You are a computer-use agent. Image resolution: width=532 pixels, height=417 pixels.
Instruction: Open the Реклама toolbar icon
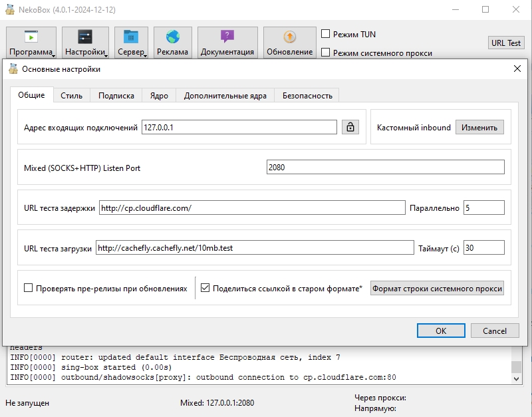[172, 42]
